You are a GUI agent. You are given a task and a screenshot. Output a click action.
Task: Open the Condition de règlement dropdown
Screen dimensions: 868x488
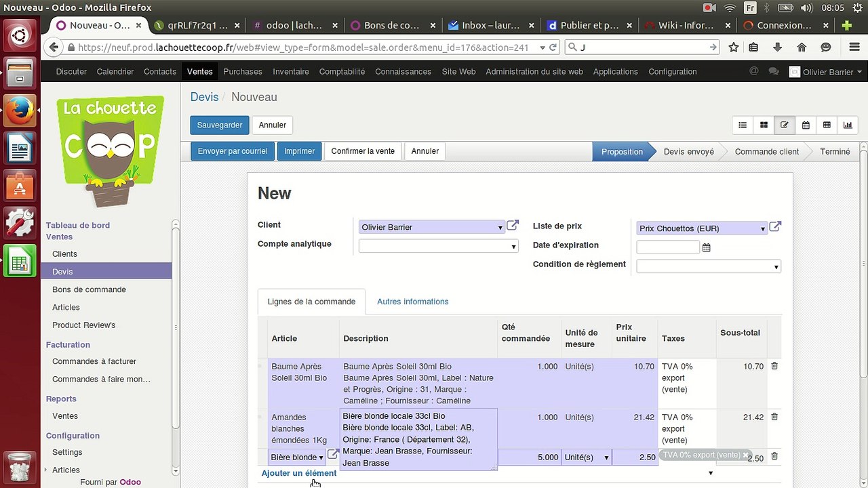(x=776, y=267)
